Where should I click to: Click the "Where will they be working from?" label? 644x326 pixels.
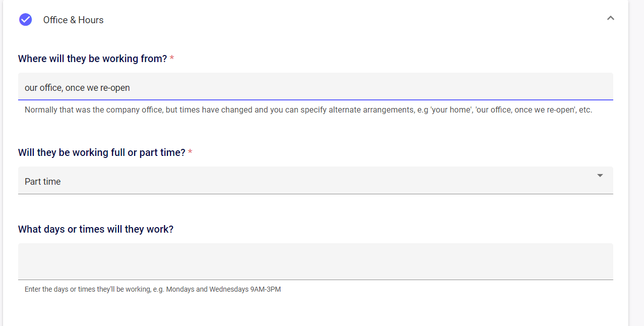[x=92, y=59]
